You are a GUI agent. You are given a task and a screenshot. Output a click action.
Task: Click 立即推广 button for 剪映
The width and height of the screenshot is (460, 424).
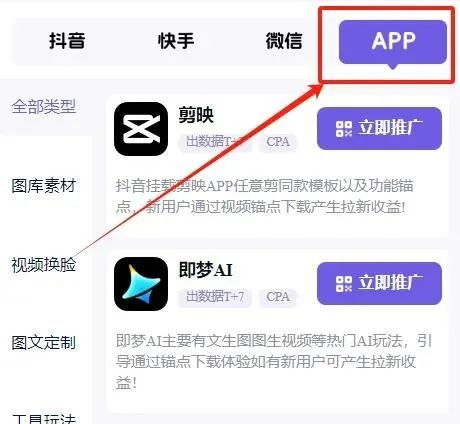click(379, 129)
